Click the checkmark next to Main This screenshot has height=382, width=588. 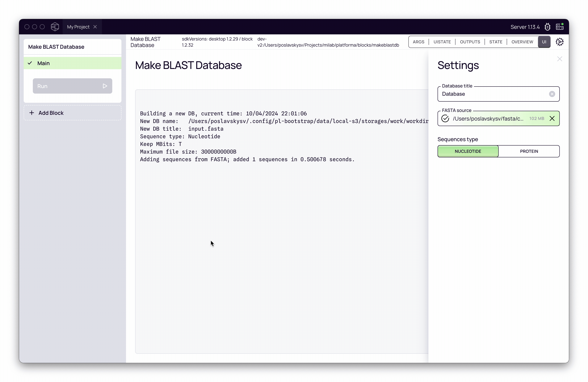pos(30,63)
